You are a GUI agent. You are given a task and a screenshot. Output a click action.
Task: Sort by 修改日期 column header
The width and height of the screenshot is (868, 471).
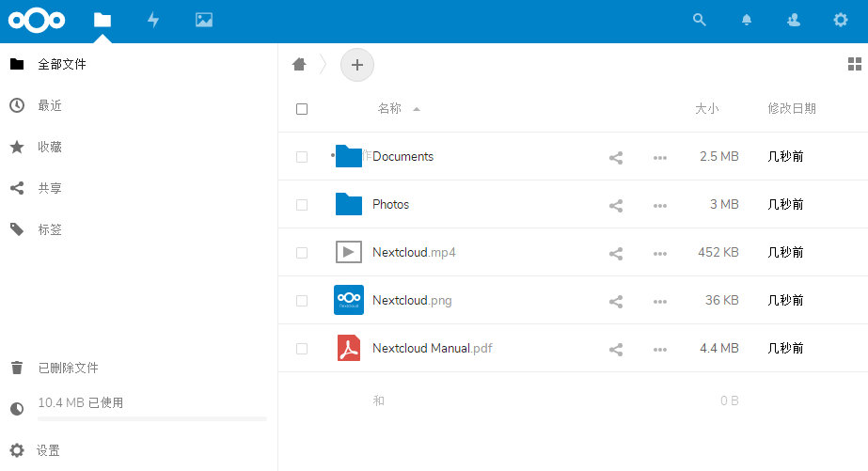[x=792, y=108]
